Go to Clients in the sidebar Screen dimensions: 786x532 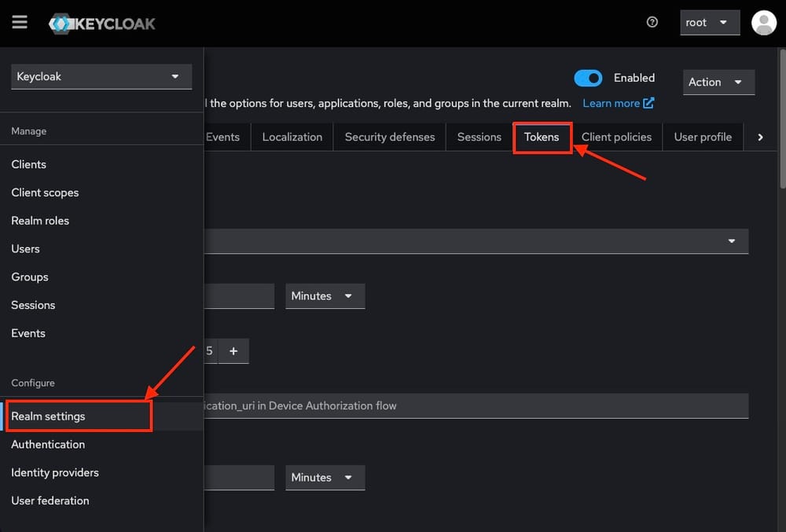[29, 164]
